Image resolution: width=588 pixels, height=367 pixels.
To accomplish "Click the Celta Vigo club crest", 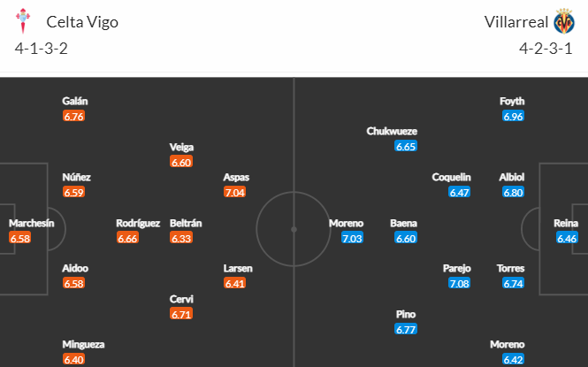I will tap(23, 21).
